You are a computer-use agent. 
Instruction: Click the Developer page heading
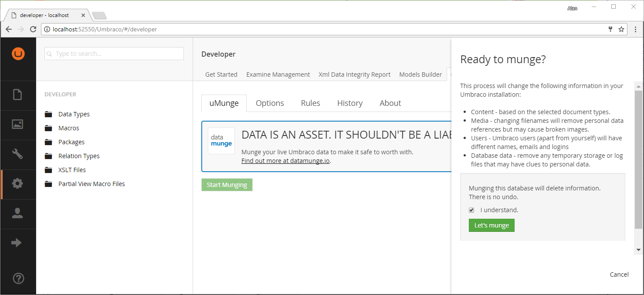pyautogui.click(x=218, y=54)
